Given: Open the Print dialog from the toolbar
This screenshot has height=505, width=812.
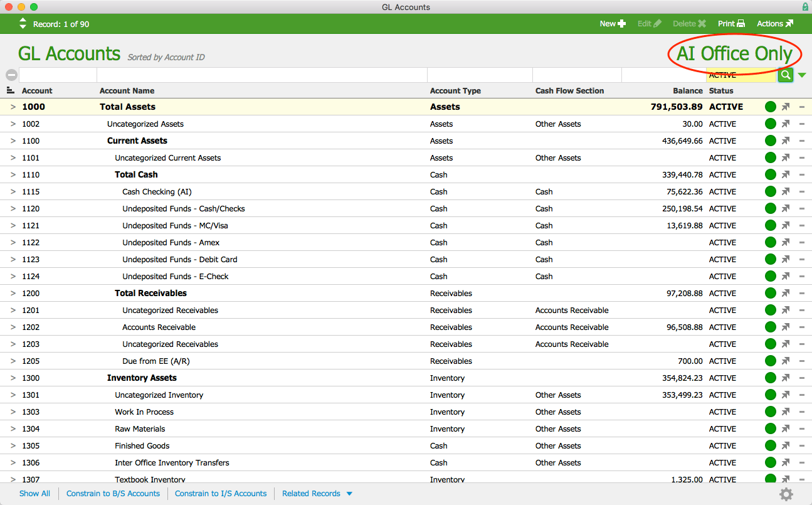Looking at the screenshot, I should [731, 23].
